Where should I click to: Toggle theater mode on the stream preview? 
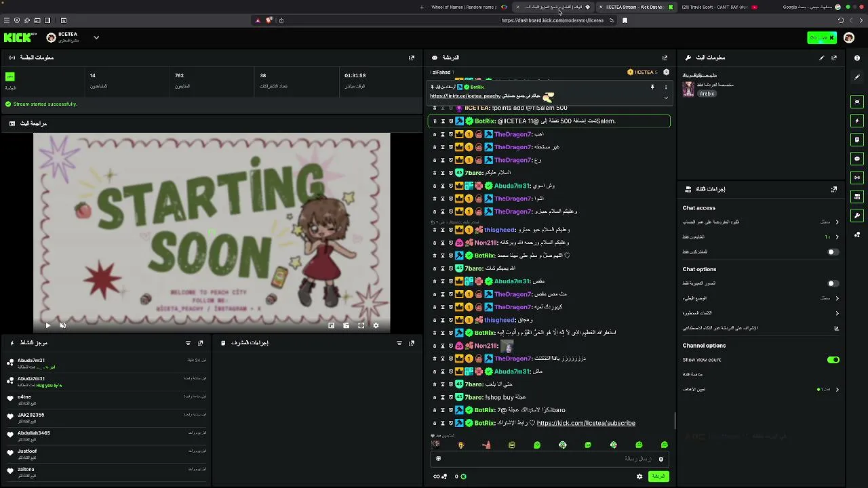click(x=346, y=326)
